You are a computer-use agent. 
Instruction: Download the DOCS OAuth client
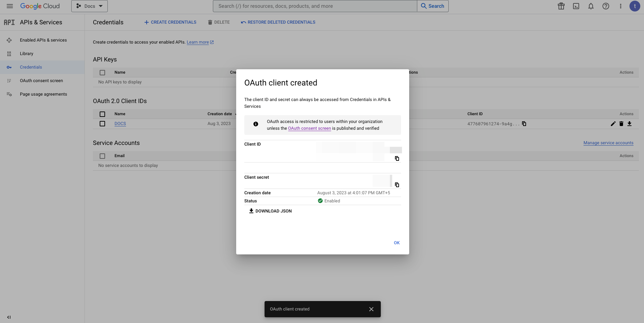tap(629, 124)
